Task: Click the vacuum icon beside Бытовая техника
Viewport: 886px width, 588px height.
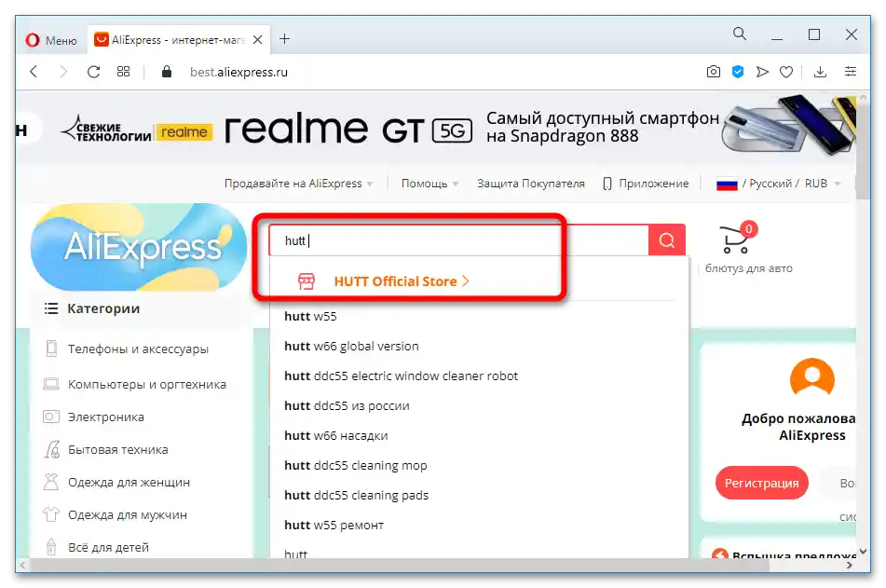Action: (x=51, y=449)
